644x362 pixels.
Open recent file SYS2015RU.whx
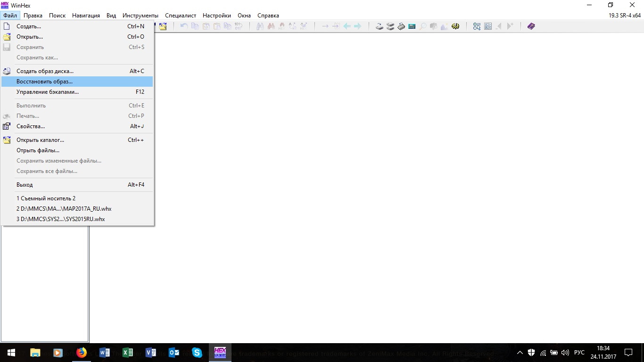(77, 219)
